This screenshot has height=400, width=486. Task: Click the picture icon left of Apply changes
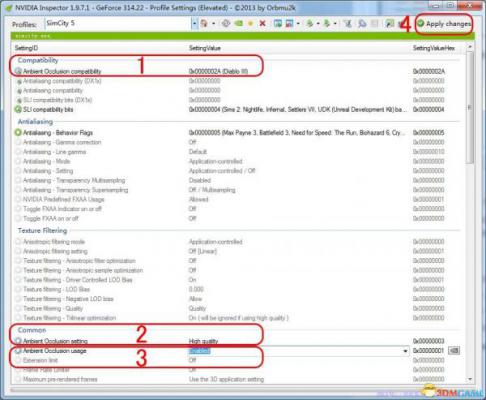point(389,23)
